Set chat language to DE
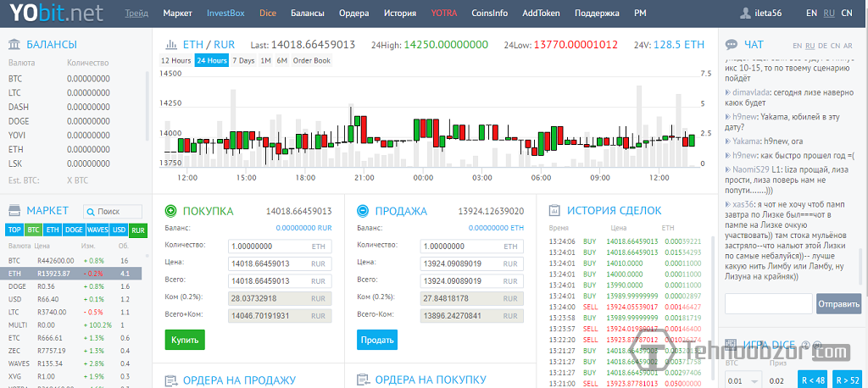 pos(822,46)
